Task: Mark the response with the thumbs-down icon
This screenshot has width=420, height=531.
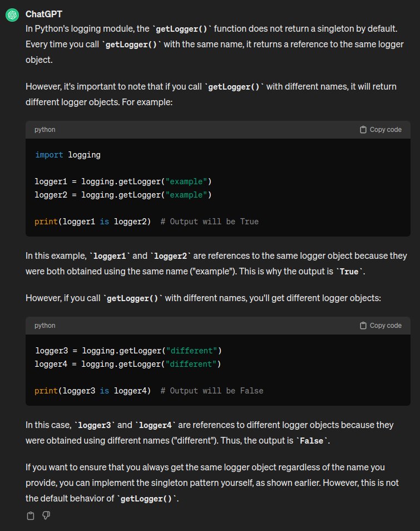Action: click(46, 516)
